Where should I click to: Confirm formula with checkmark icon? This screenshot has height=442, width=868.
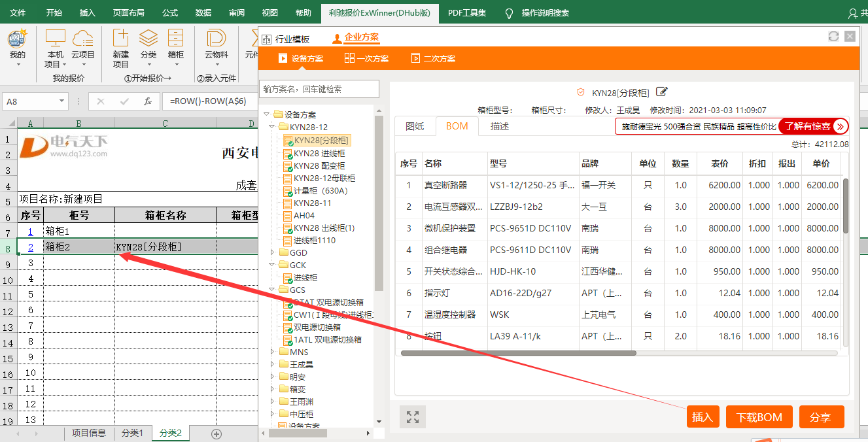[x=124, y=101]
